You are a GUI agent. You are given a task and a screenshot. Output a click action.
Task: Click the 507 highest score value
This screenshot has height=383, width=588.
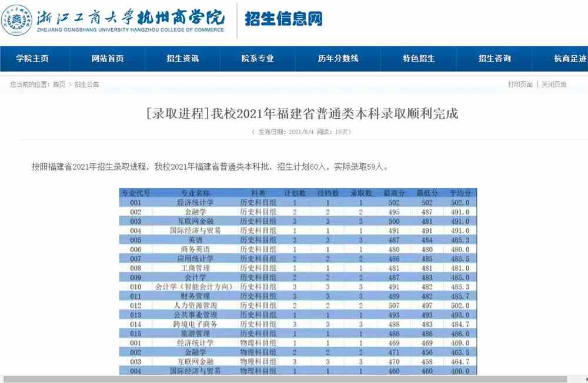pyautogui.click(x=394, y=305)
